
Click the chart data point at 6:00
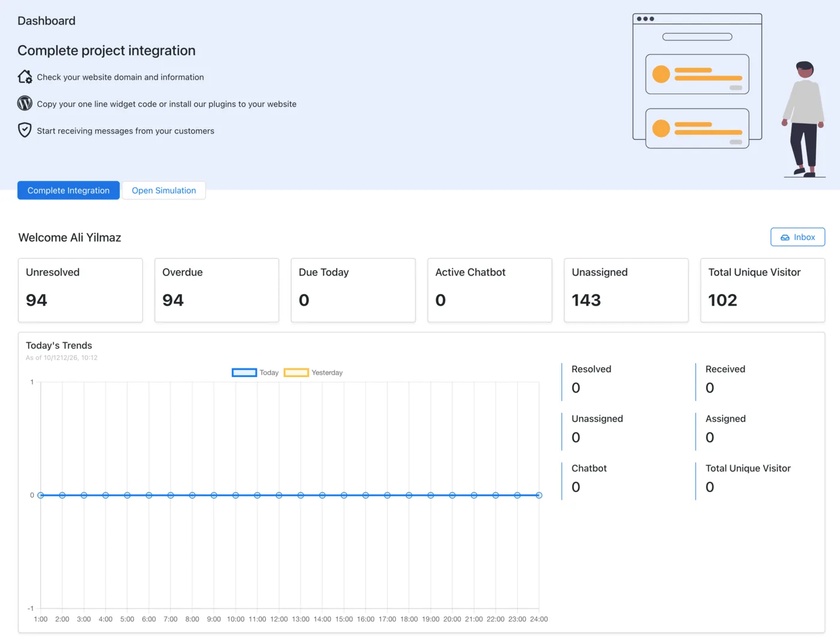(149, 495)
